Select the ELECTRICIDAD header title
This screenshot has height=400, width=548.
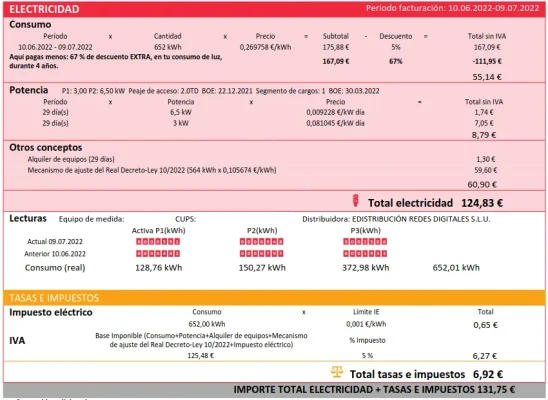(44, 9)
